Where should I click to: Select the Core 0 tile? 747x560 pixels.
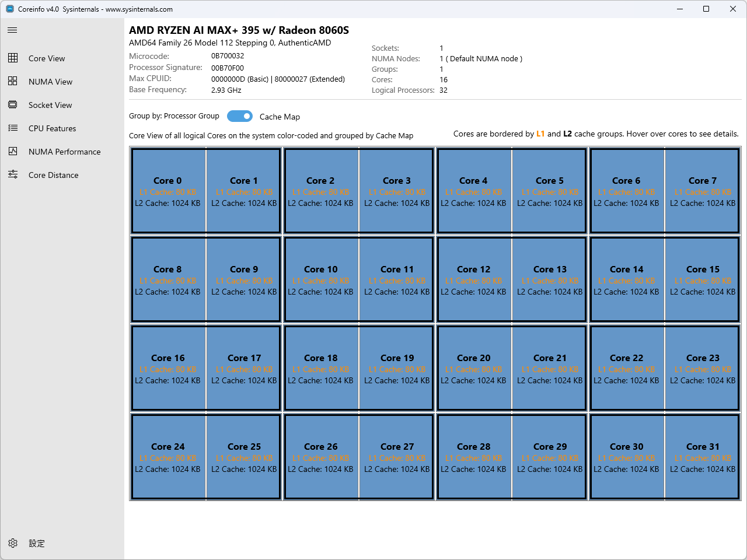coord(168,190)
